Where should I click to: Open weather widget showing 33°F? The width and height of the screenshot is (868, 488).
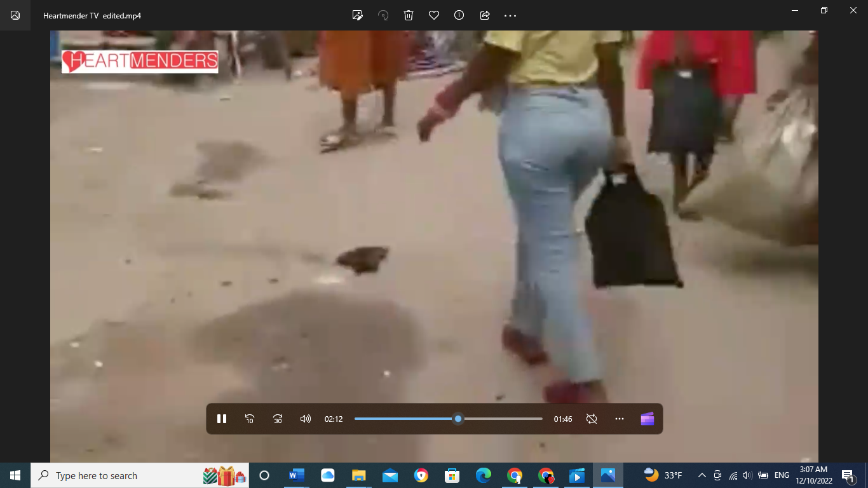[663, 475]
